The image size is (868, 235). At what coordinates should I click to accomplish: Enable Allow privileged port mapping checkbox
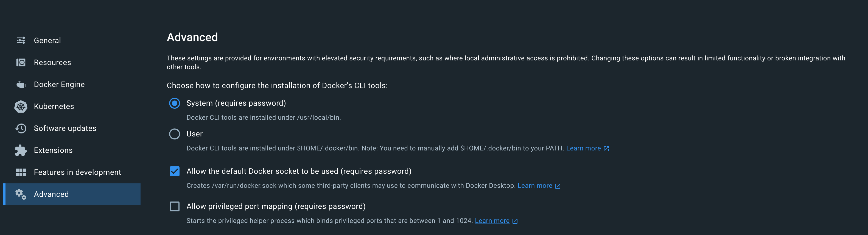(175, 206)
